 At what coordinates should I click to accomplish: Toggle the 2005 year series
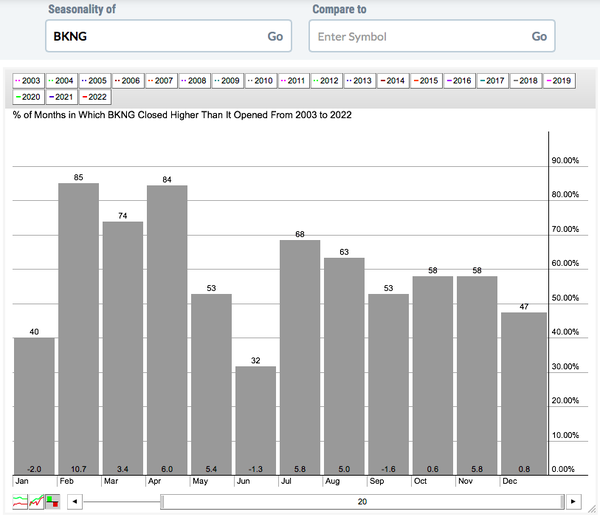(95, 81)
